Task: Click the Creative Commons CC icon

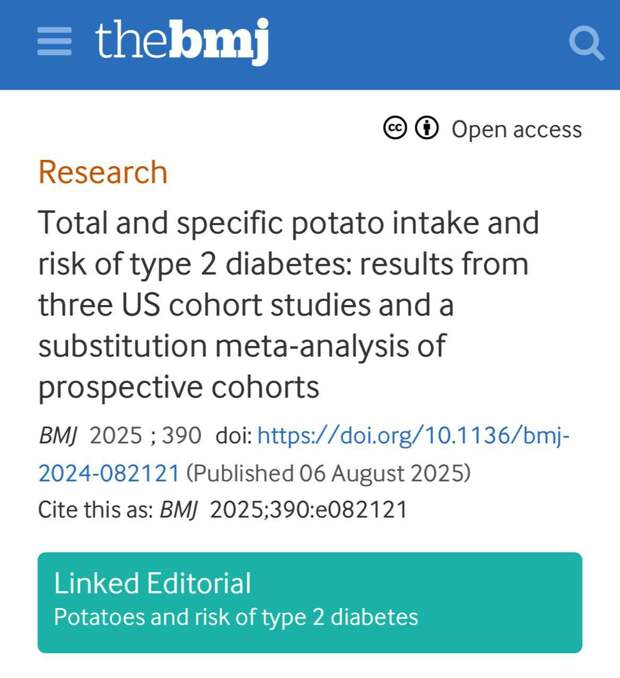Action: click(x=395, y=128)
